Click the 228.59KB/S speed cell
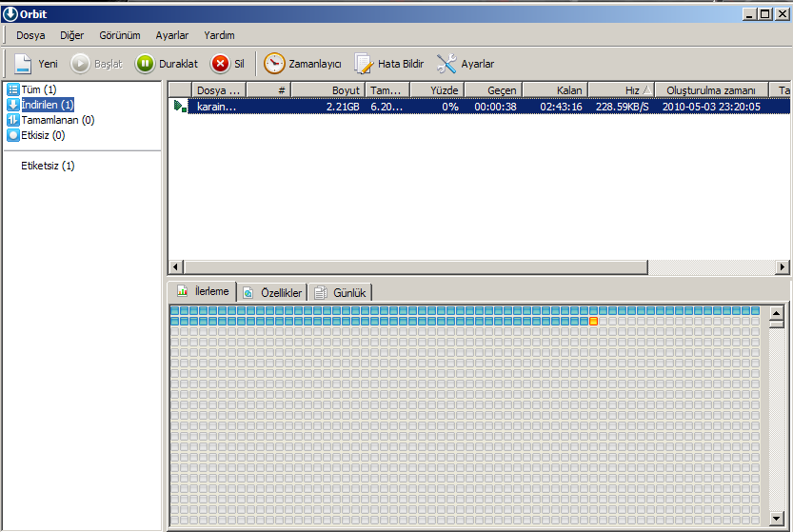This screenshot has width=793, height=532. coord(622,107)
